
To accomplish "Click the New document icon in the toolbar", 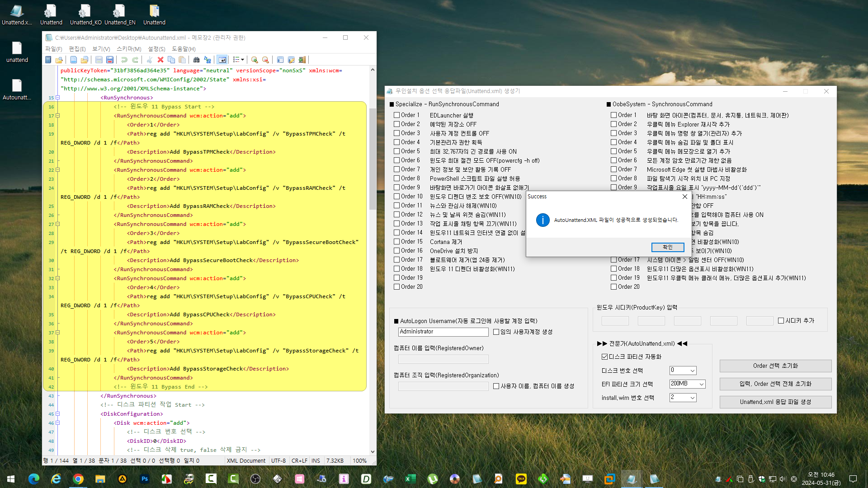I will click(x=74, y=60).
